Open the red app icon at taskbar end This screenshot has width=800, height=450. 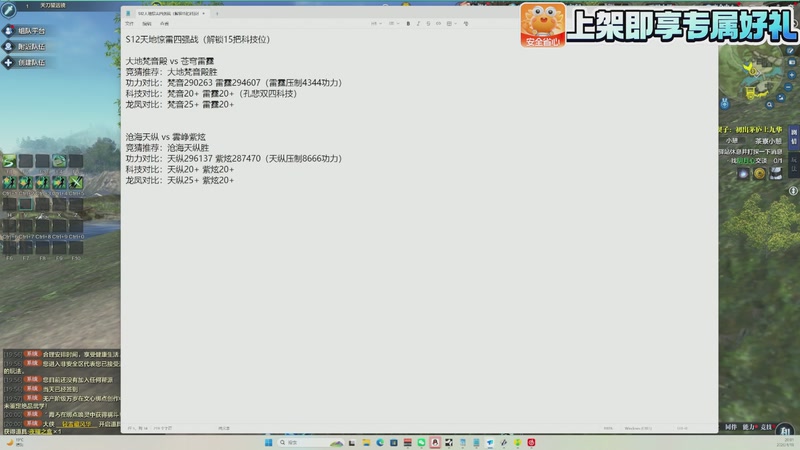click(531, 442)
